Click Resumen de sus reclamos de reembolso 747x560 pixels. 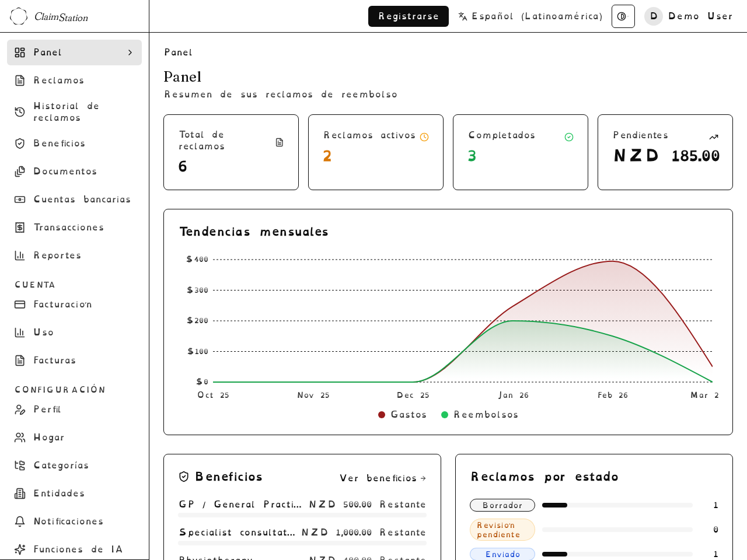click(281, 94)
